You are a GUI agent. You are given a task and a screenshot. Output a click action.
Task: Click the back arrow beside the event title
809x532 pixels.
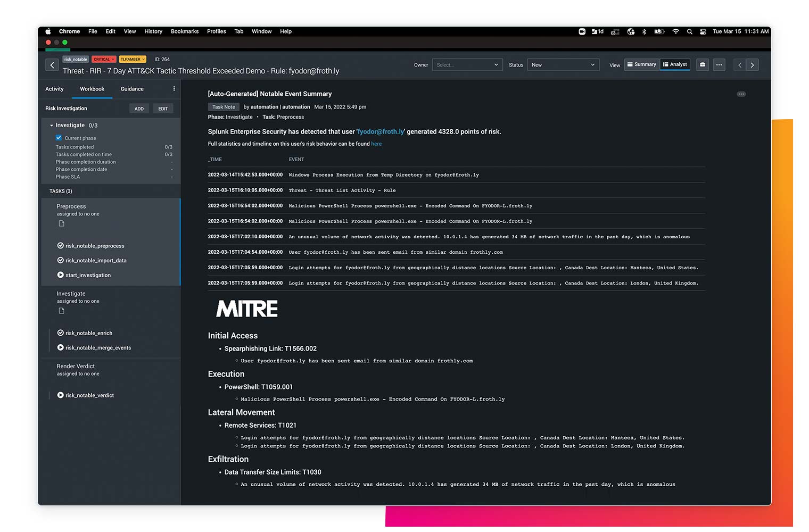tap(52, 64)
